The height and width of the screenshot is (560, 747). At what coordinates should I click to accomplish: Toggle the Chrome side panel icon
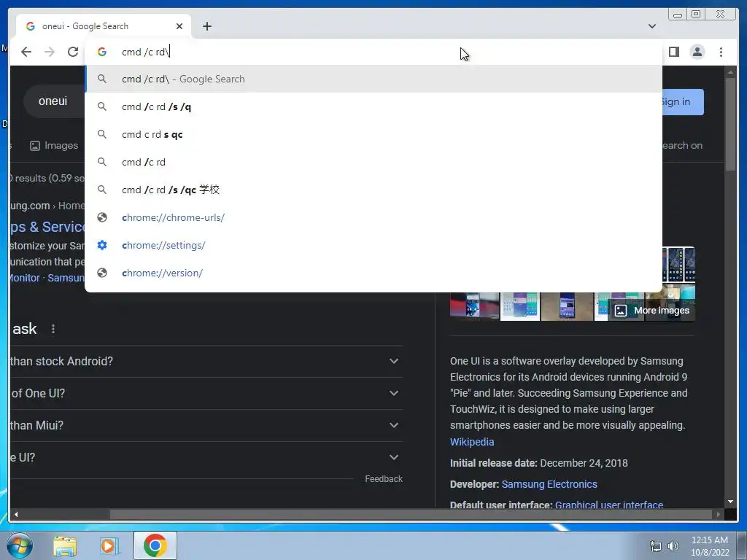673,52
